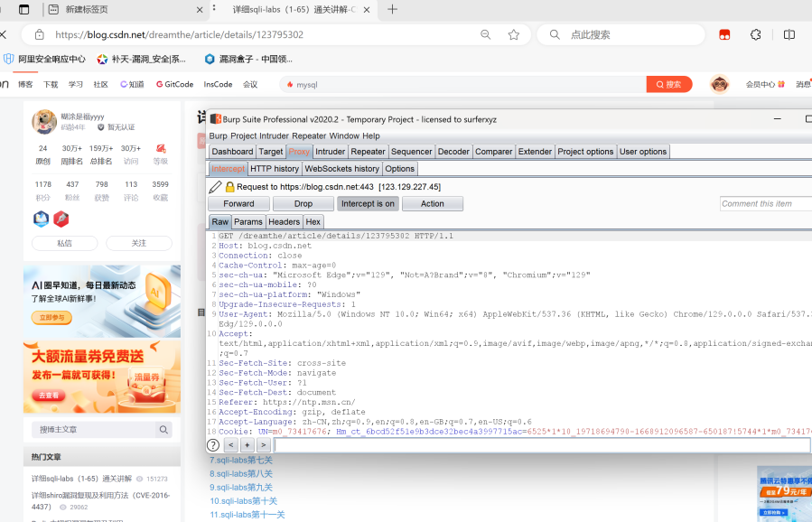Click the pencil edit icon beside Request
Viewport: 812px width, 522px height.
pyautogui.click(x=216, y=186)
